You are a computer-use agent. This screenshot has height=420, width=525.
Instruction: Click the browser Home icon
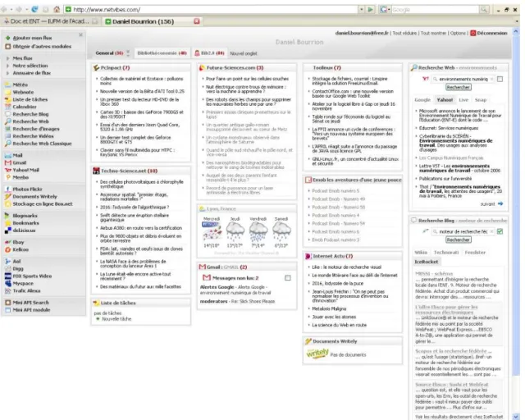(57, 9)
